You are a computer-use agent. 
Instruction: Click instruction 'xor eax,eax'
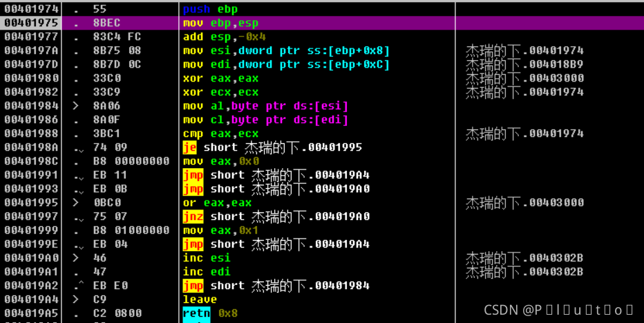(220, 78)
